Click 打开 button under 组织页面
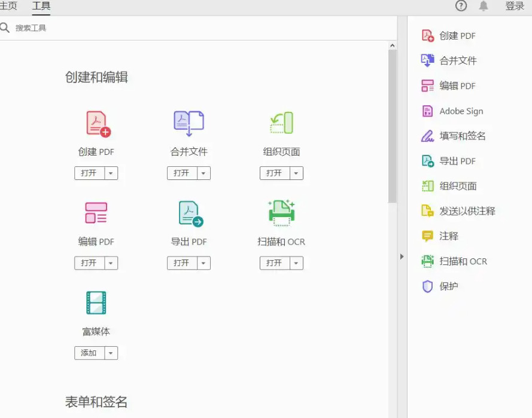532x418 pixels. click(275, 173)
